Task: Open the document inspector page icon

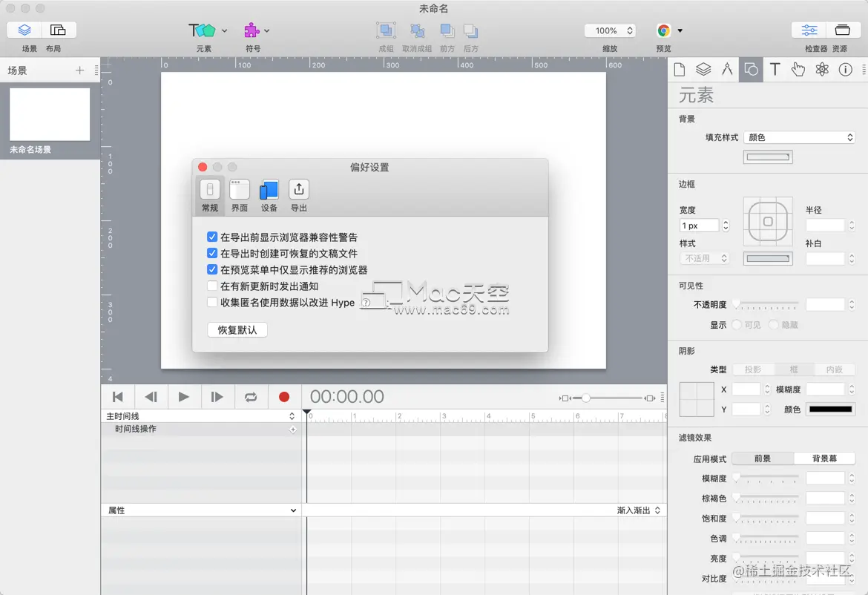Action: pyautogui.click(x=680, y=69)
